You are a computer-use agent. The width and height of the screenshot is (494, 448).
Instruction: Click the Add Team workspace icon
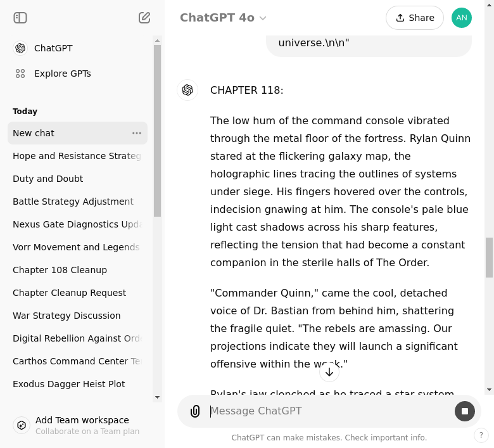point(22,425)
